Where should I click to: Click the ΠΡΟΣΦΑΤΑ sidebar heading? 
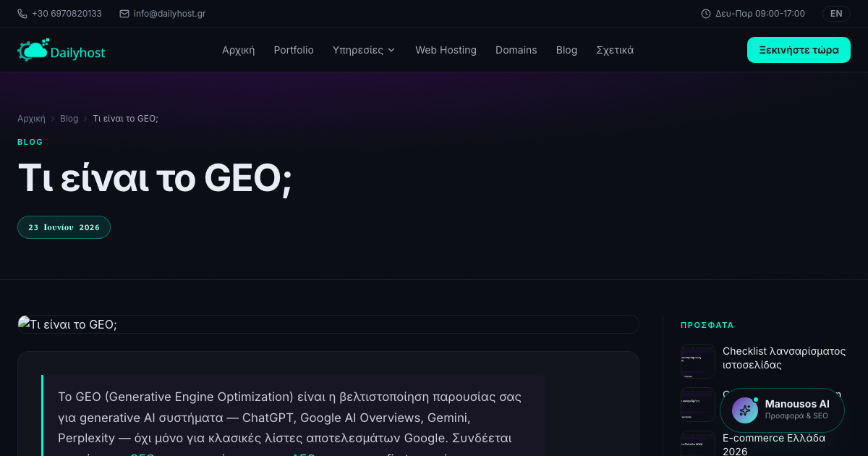tap(707, 325)
